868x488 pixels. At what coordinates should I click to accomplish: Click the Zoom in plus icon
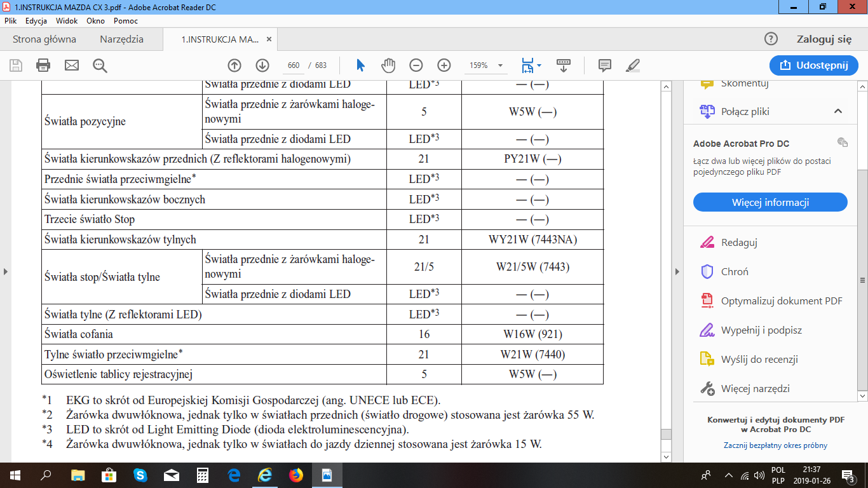pos(444,65)
